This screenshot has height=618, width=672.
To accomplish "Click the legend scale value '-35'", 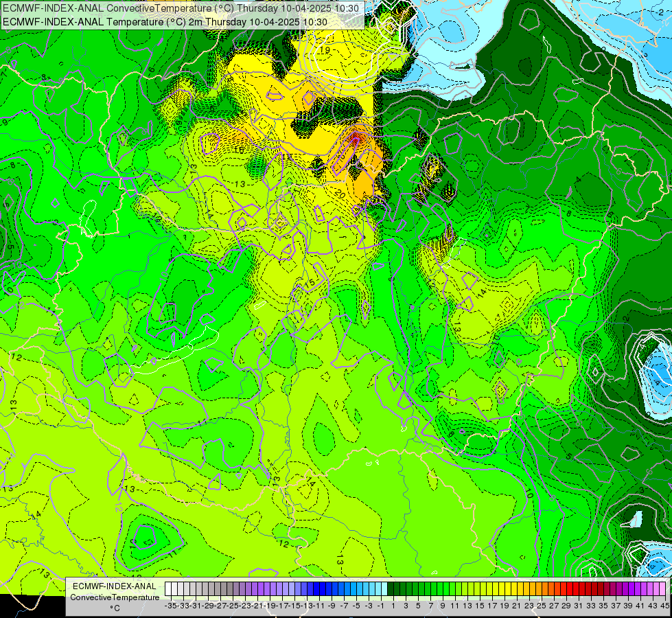I will click(x=170, y=606).
